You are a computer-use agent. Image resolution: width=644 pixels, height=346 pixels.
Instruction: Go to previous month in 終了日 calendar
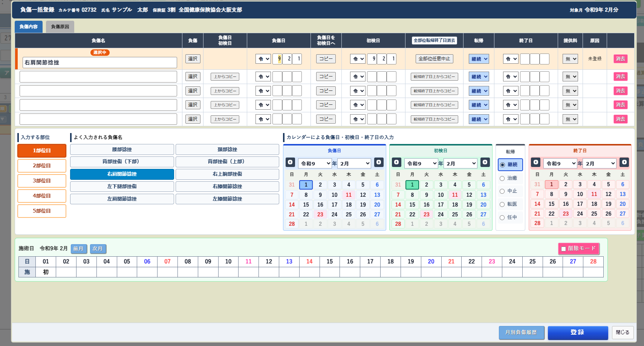[x=536, y=162]
